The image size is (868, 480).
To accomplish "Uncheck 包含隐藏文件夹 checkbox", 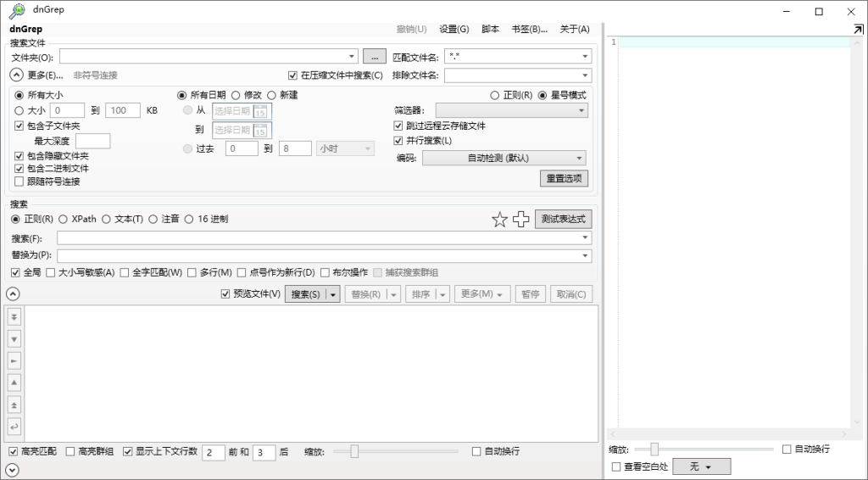I will (19, 156).
